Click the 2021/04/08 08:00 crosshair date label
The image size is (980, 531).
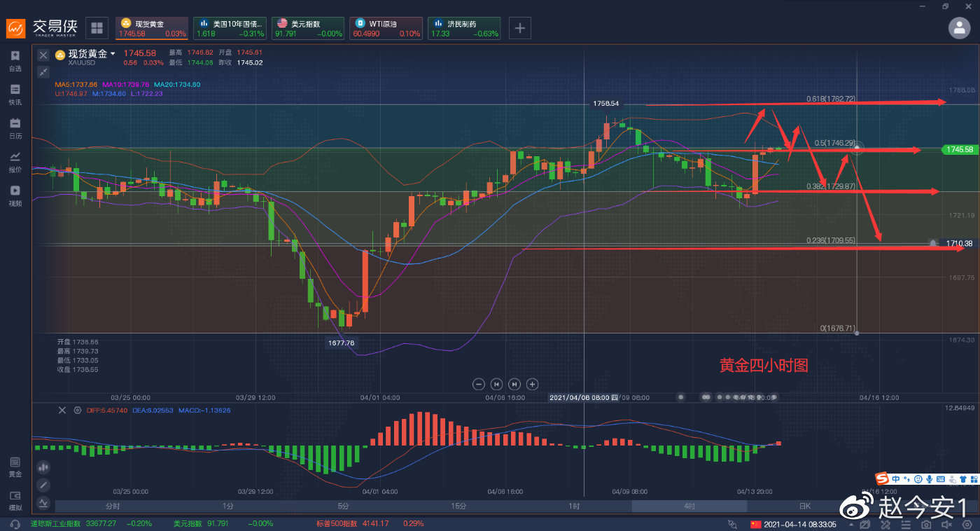(x=583, y=397)
